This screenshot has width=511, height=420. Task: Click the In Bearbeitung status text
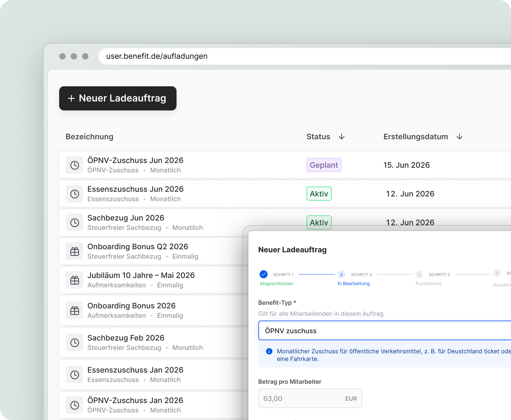(x=354, y=283)
